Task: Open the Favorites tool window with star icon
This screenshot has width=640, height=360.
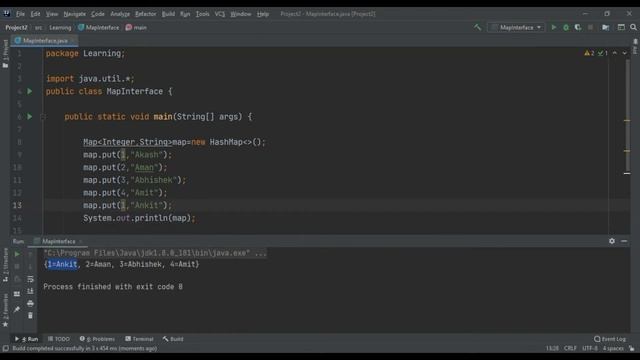Action: point(5,310)
